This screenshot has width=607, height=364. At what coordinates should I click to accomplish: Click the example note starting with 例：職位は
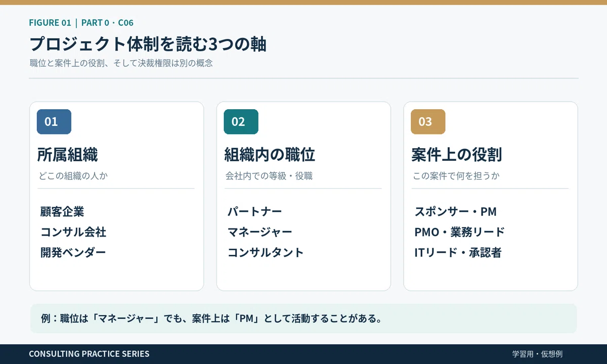[x=211, y=319]
